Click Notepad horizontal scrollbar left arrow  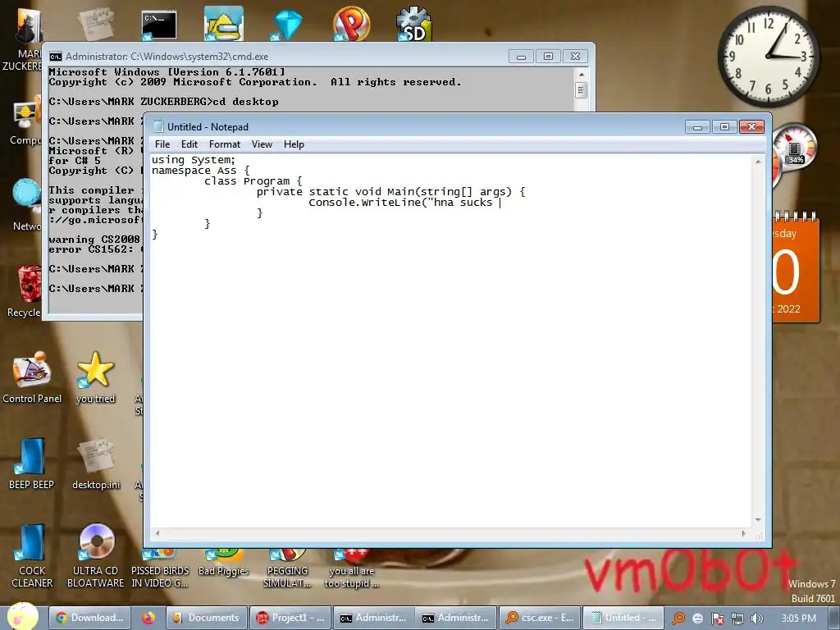(x=157, y=533)
